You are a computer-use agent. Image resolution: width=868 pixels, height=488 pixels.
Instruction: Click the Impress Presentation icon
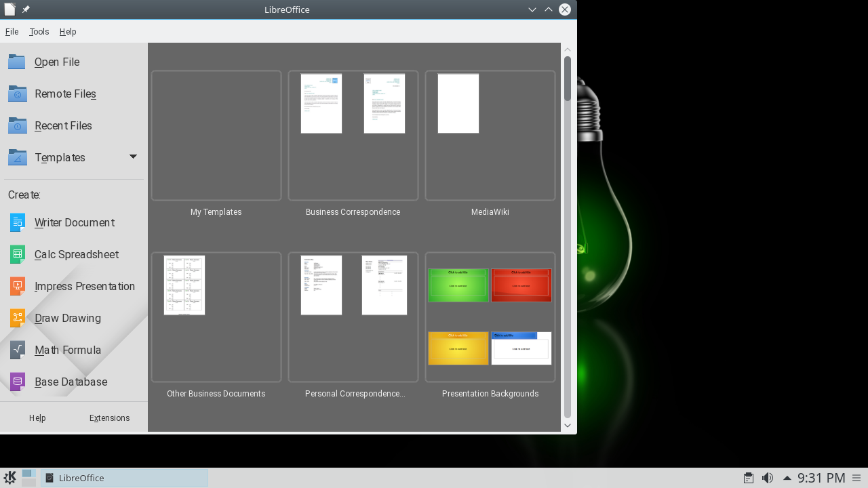18,286
